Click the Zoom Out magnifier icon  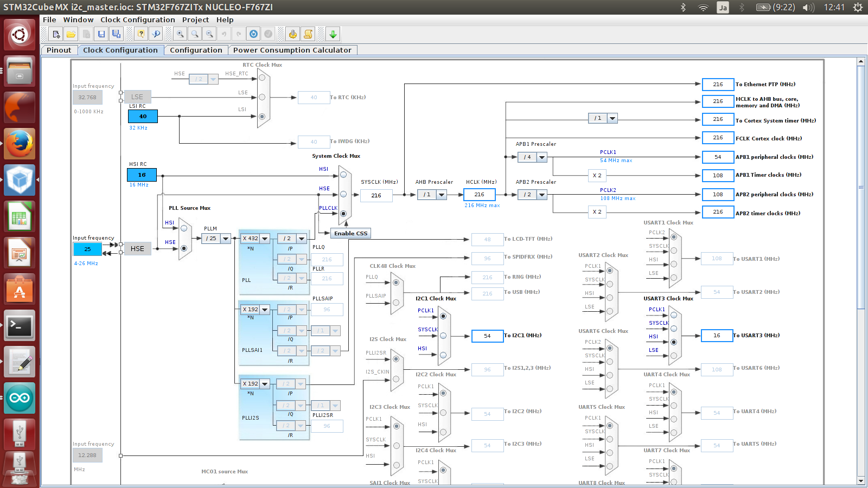[209, 34]
